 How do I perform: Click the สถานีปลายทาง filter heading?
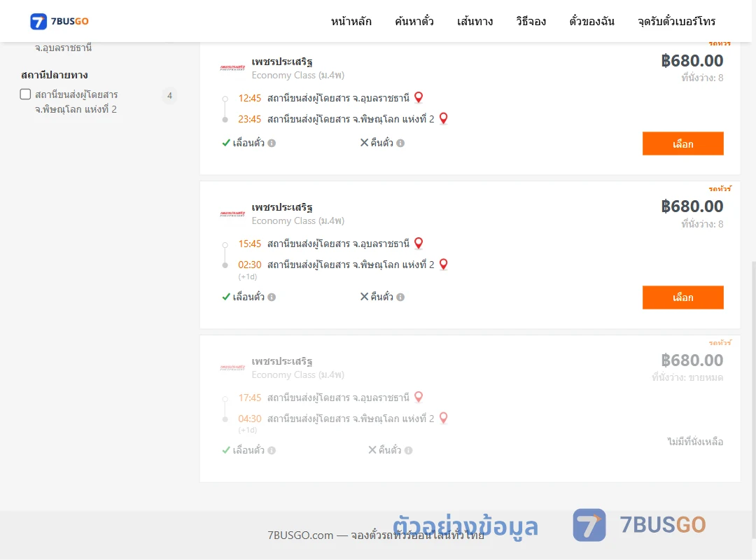(55, 75)
